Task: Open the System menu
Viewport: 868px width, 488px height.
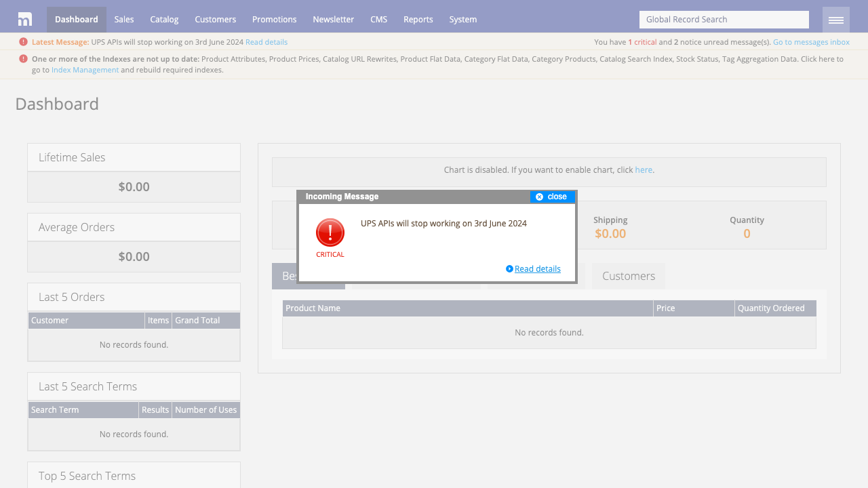Action: coord(463,19)
